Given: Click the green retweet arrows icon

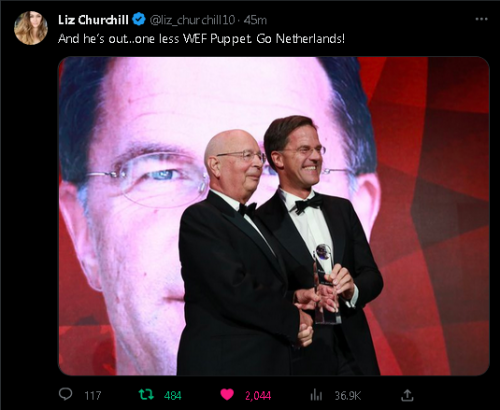Looking at the screenshot, I should (146, 395).
